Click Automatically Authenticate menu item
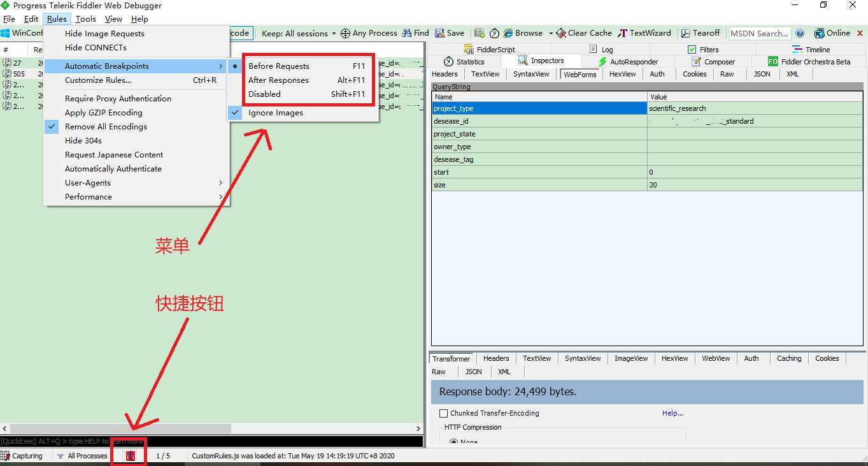 tap(136, 168)
